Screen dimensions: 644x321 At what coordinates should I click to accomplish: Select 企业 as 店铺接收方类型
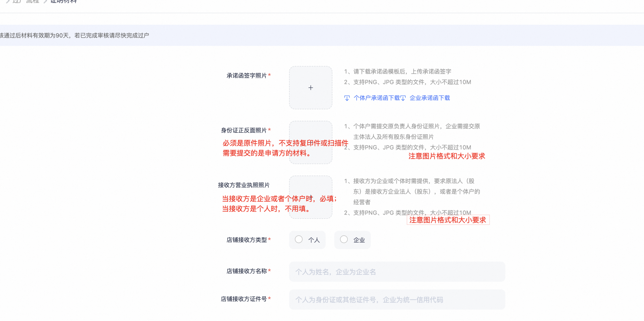pos(352,240)
